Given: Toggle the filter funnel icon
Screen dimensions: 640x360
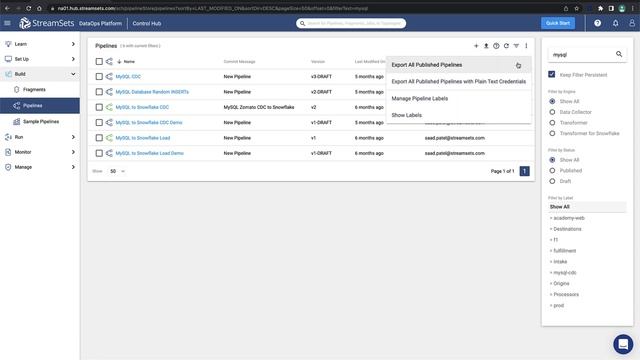Looking at the screenshot, I should pos(516,46).
